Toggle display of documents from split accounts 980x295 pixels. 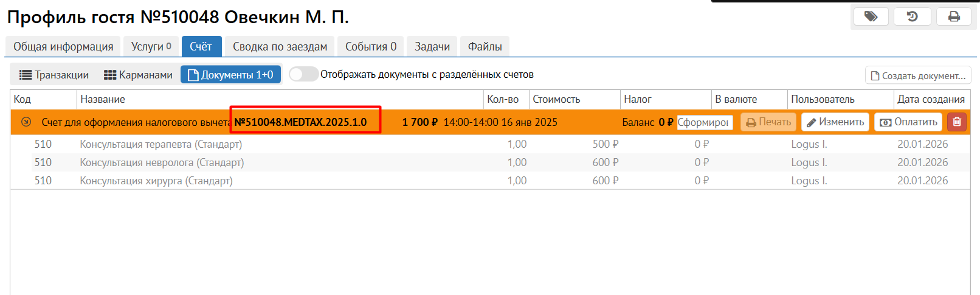point(303,74)
